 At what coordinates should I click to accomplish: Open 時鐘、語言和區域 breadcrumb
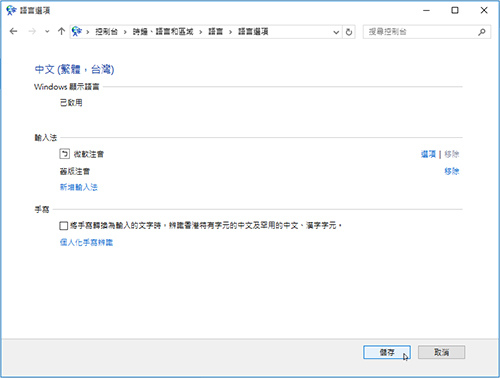click(163, 32)
